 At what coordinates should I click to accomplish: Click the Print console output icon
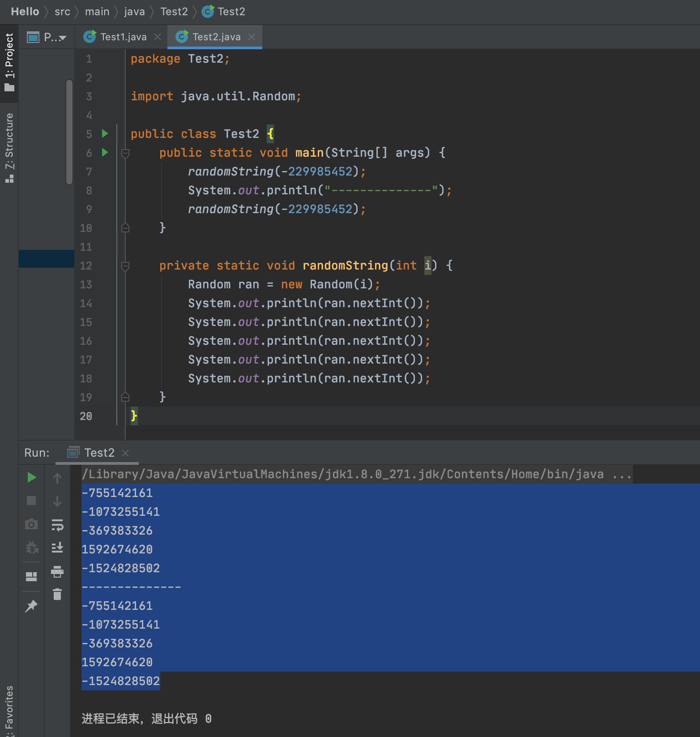pyautogui.click(x=57, y=571)
